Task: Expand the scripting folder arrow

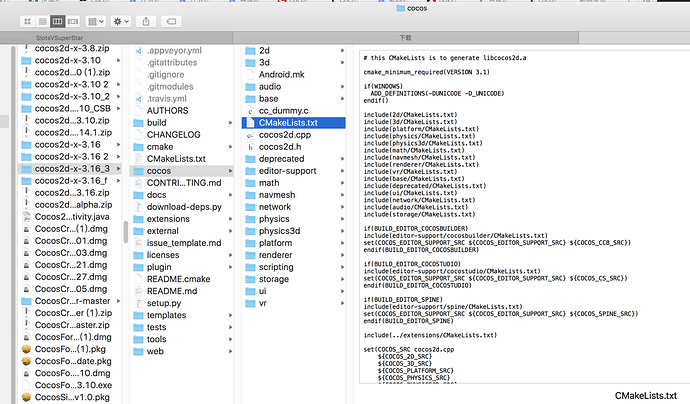Action: pos(342,268)
